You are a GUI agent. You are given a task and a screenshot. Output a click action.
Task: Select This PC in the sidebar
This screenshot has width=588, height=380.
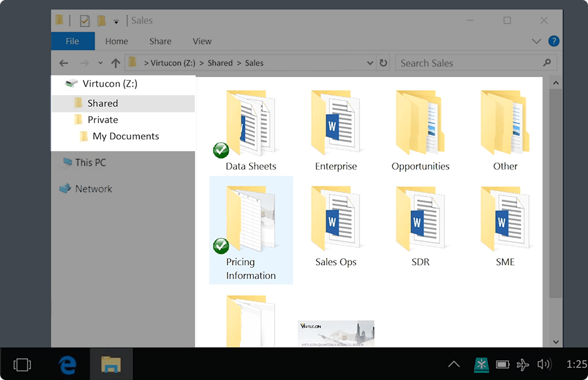90,162
